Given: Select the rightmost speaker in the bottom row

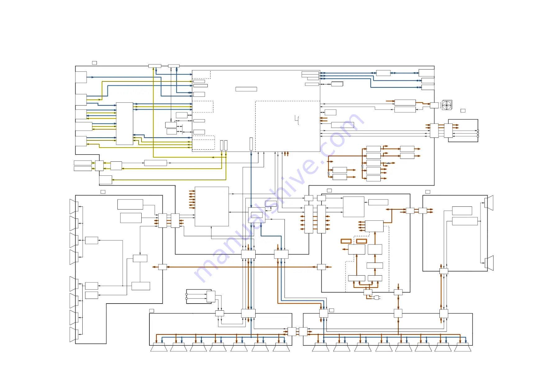Looking at the screenshot, I should coord(462,347).
